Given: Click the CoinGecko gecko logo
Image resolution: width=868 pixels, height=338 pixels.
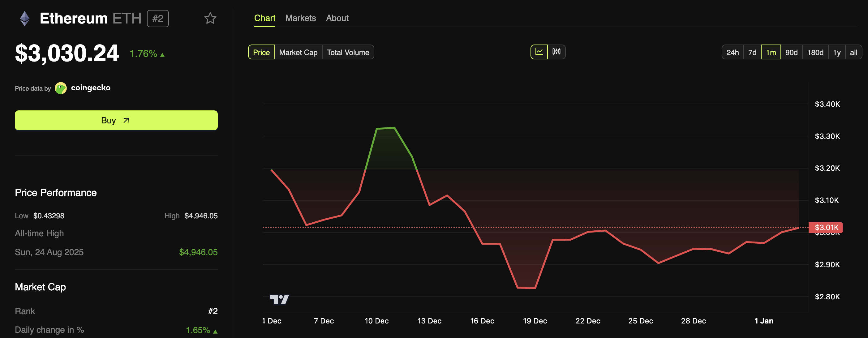Looking at the screenshot, I should (x=61, y=88).
